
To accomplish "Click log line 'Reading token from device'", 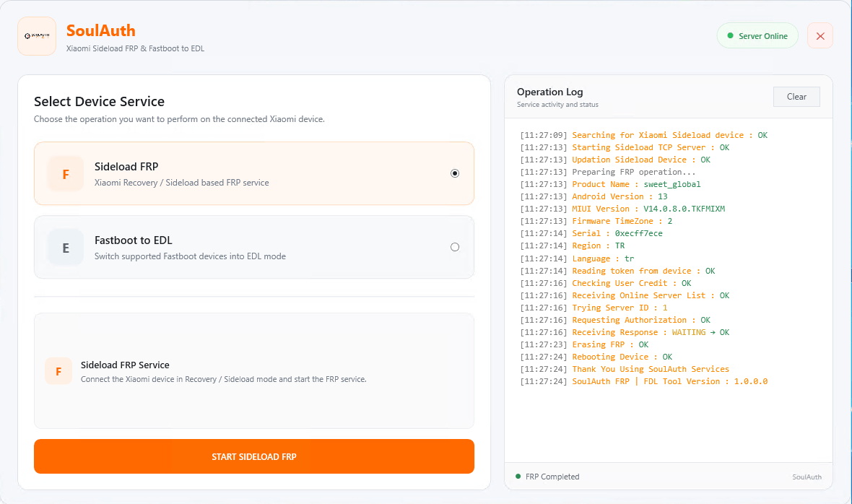I will (x=617, y=271).
